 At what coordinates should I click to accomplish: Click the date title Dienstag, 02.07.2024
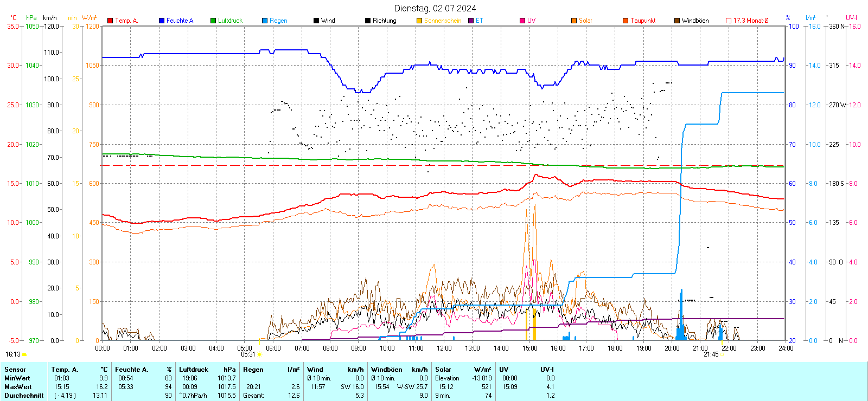tap(435, 8)
